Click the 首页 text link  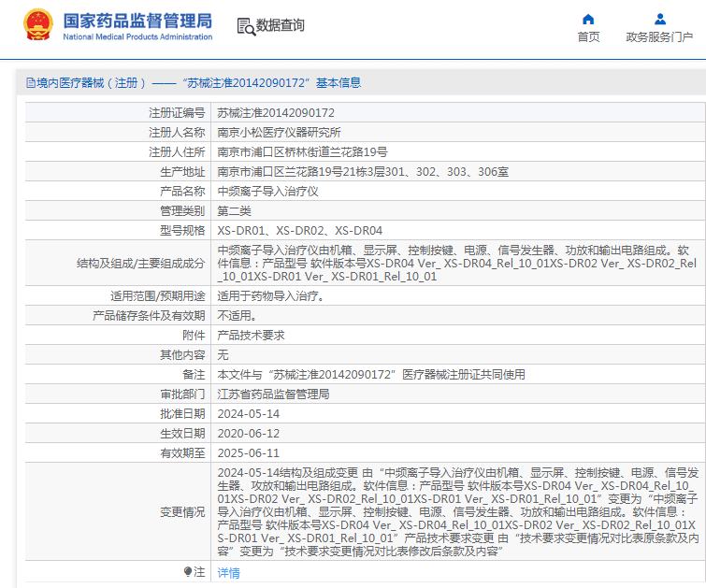pyautogui.click(x=588, y=36)
